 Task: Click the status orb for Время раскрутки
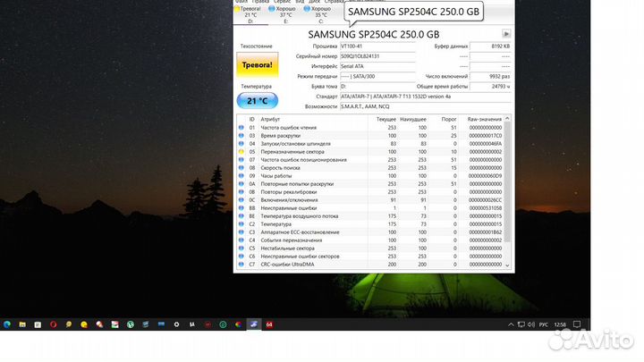pyautogui.click(x=241, y=136)
